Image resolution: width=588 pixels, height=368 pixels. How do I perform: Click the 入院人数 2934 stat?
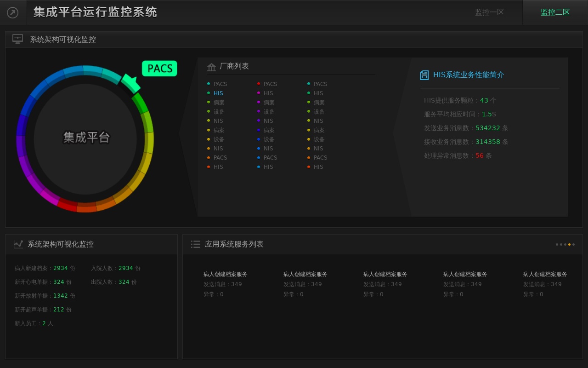[116, 268]
